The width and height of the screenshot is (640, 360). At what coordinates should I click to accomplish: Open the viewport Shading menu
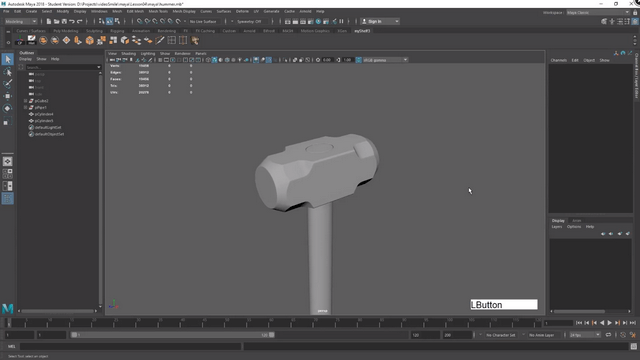128,53
